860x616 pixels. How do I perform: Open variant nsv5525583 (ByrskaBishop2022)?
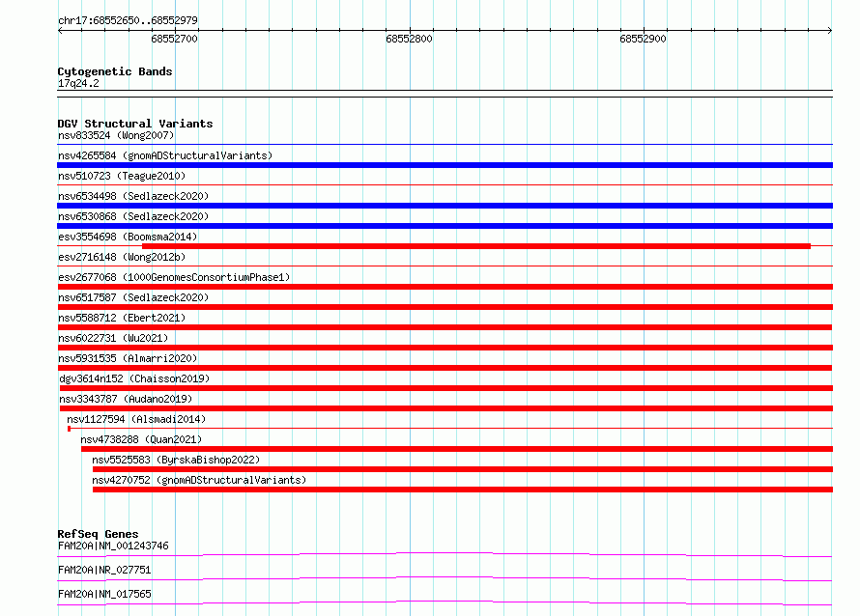[176, 460]
